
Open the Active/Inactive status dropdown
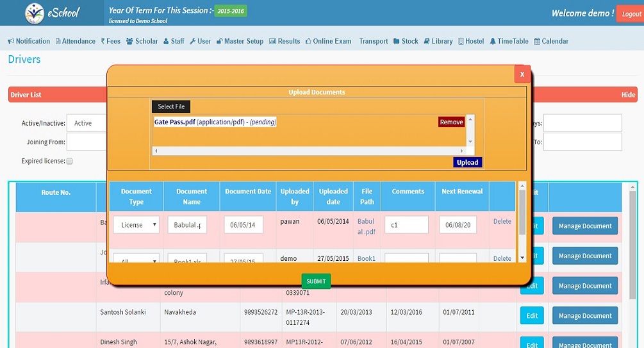pyautogui.click(x=87, y=123)
